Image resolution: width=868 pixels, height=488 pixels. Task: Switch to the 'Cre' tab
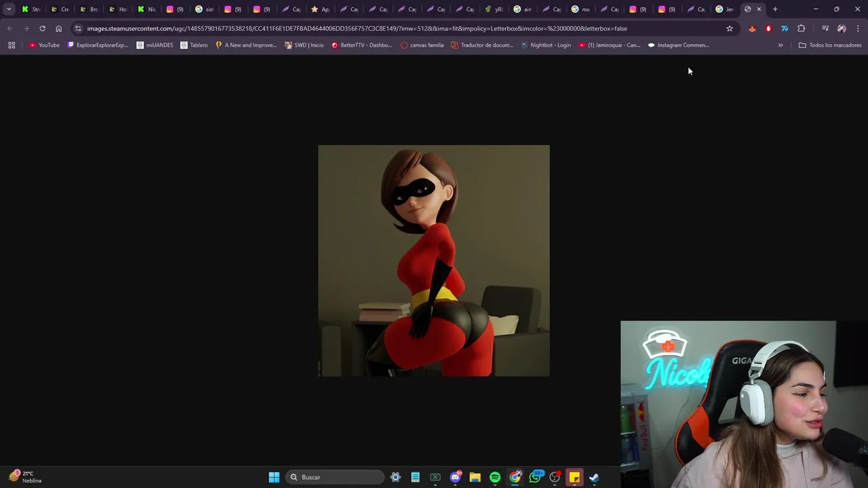(60, 9)
